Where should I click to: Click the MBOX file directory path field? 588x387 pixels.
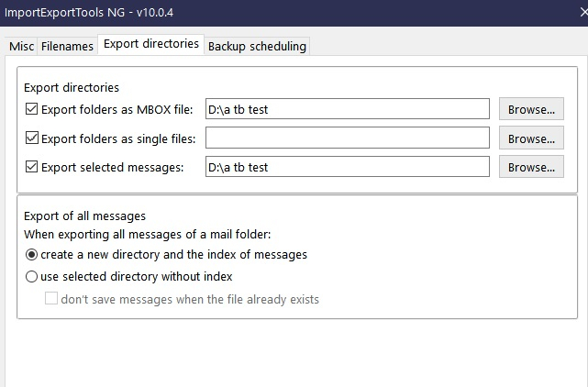[347, 110]
